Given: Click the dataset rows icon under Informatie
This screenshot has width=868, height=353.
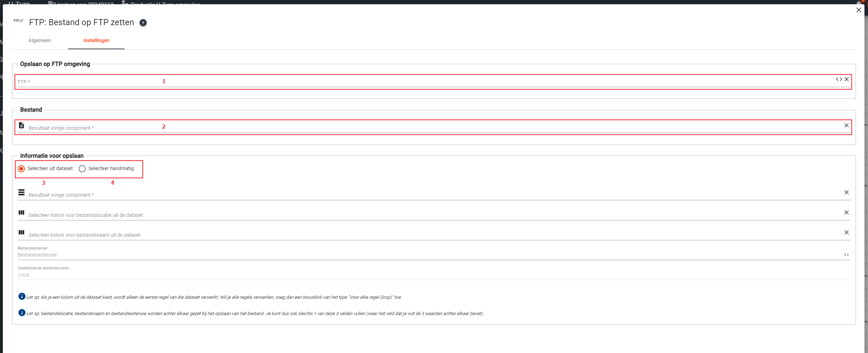Looking at the screenshot, I should [22, 192].
